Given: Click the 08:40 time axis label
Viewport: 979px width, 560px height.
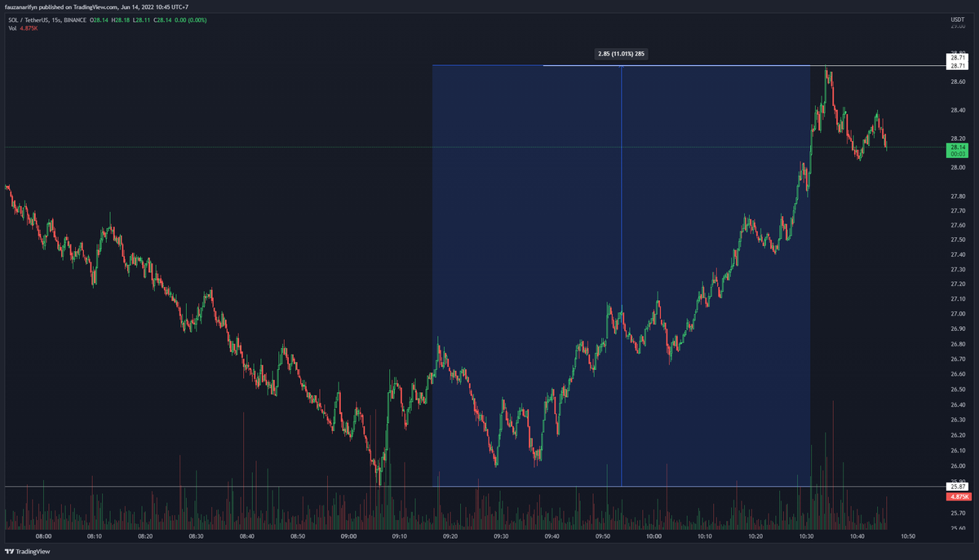Looking at the screenshot, I should point(247,536).
